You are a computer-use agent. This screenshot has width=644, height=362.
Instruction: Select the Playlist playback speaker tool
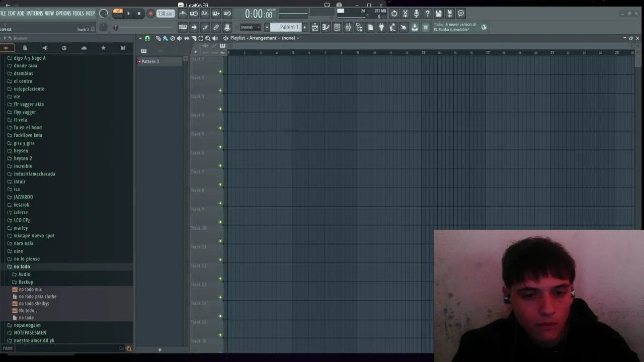pos(215,38)
